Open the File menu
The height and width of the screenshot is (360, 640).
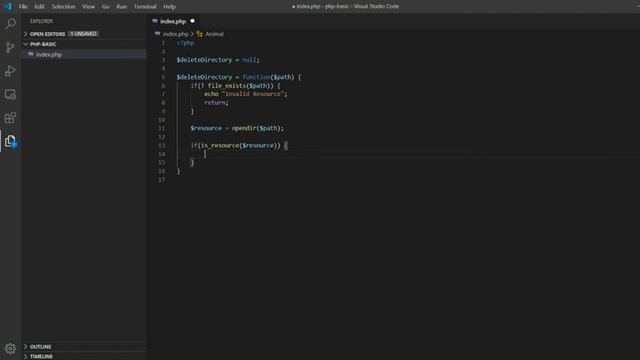click(x=23, y=7)
